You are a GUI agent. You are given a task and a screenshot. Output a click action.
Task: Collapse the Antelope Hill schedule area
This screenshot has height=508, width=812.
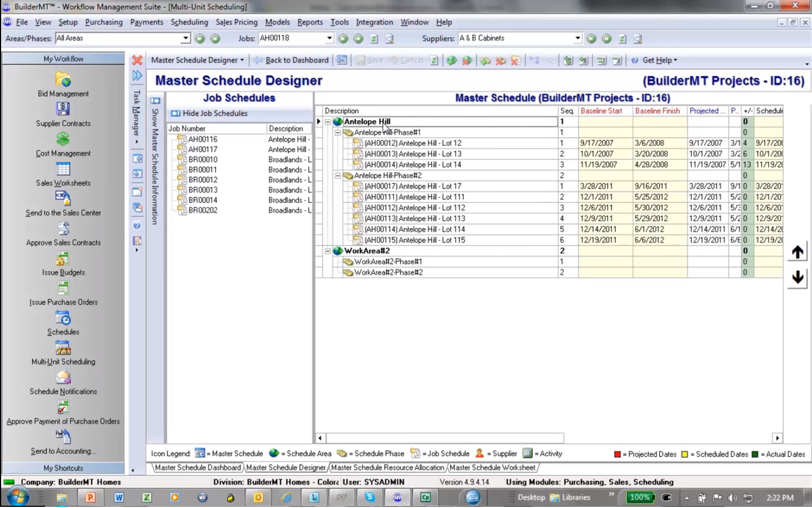[x=328, y=122]
